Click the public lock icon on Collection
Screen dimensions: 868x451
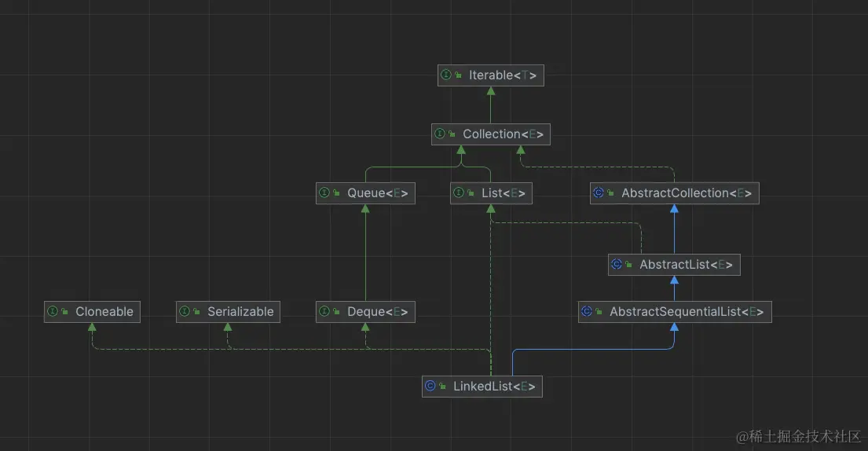coord(452,134)
